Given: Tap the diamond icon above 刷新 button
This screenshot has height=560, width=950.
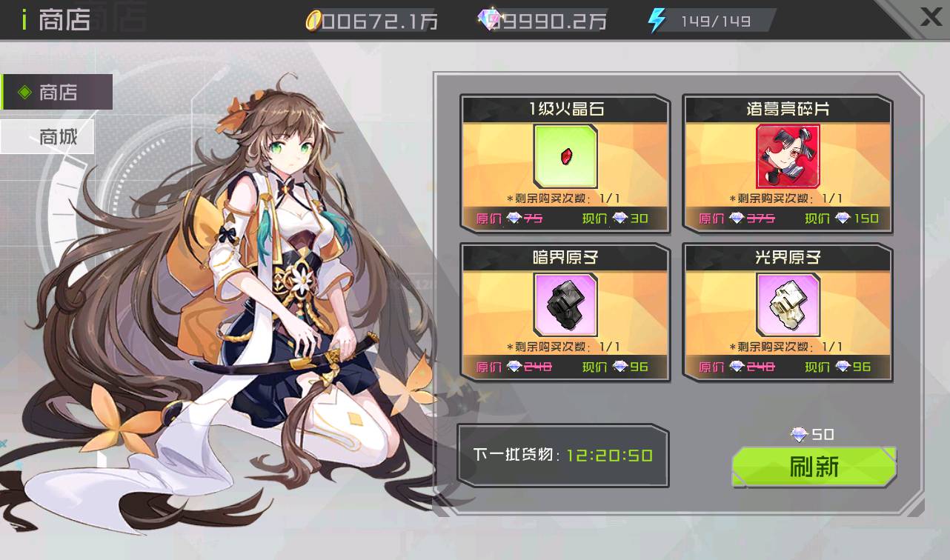Looking at the screenshot, I should pyautogui.click(x=799, y=435).
